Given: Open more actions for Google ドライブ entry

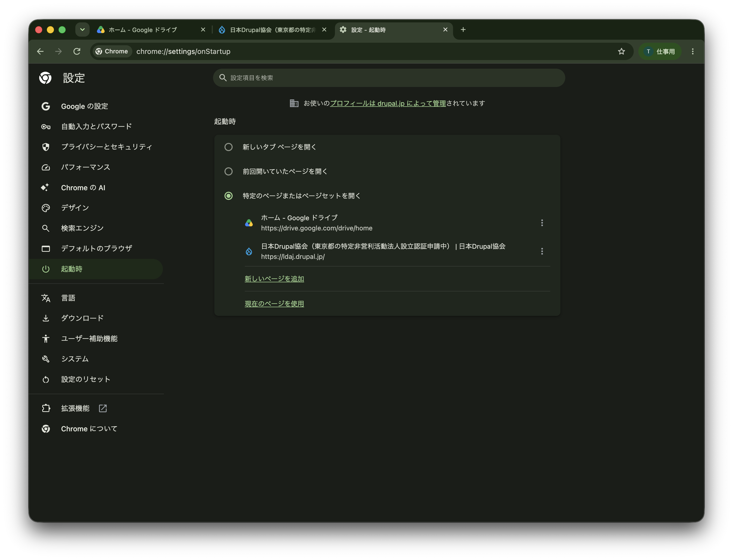Looking at the screenshot, I should pyautogui.click(x=542, y=223).
